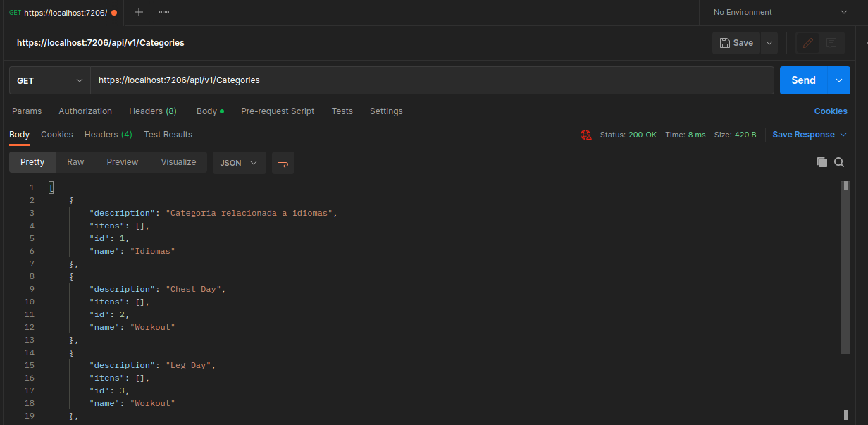
Task: Click the "itens": [] entry on line 4
Action: coord(120,226)
